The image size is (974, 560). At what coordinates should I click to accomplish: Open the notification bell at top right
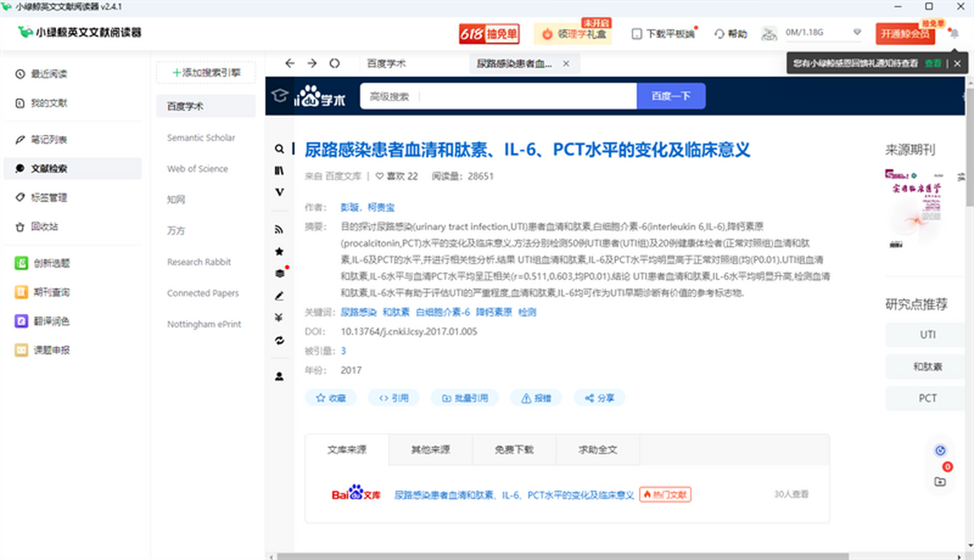954,34
